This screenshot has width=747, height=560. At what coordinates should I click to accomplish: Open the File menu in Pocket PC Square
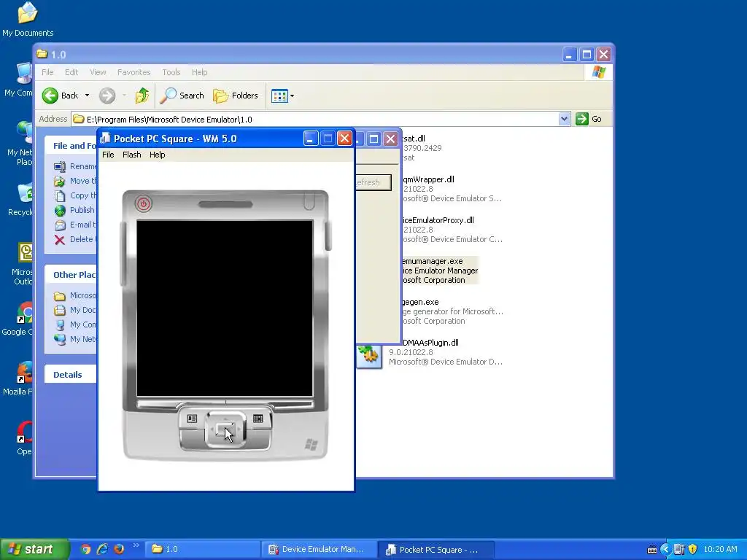pos(108,155)
